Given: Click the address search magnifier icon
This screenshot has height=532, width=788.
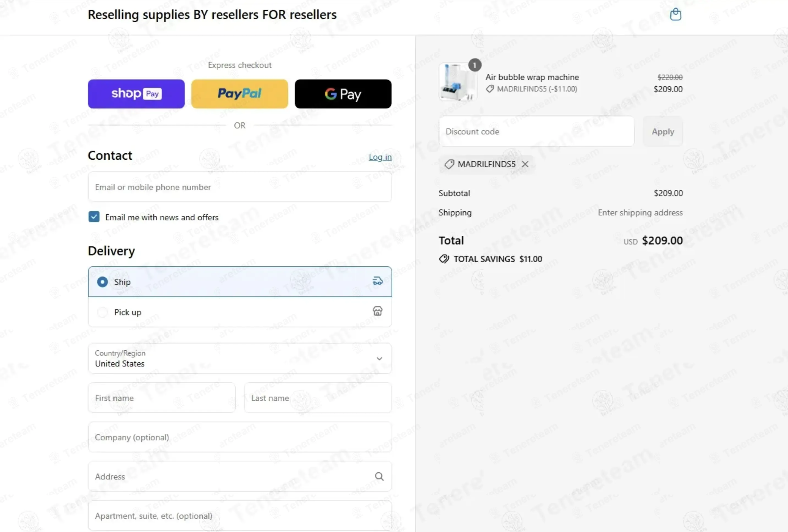Looking at the screenshot, I should coord(379,476).
